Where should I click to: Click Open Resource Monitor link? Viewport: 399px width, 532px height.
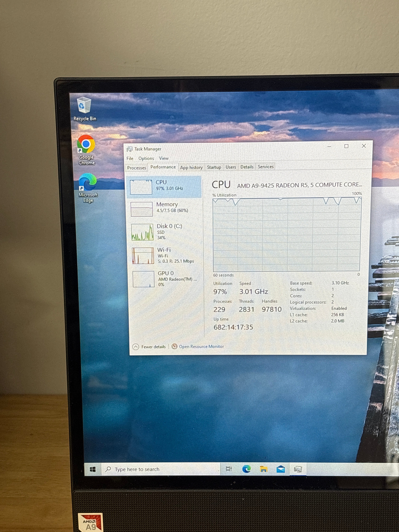pos(201,346)
